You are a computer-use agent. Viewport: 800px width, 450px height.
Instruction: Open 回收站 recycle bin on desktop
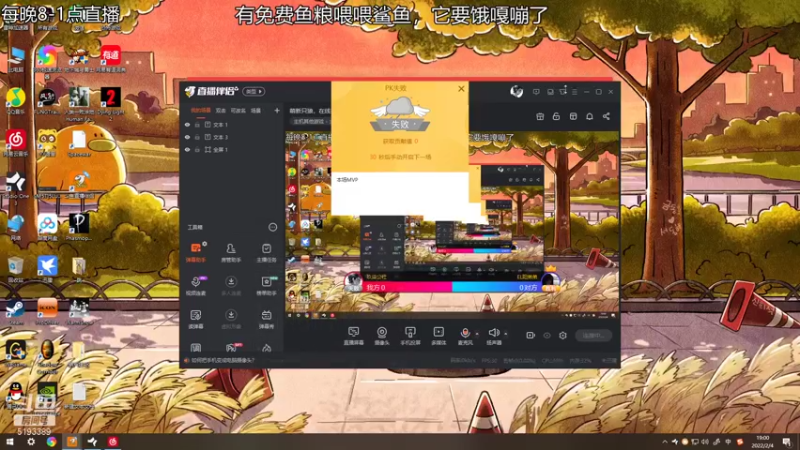click(x=15, y=269)
